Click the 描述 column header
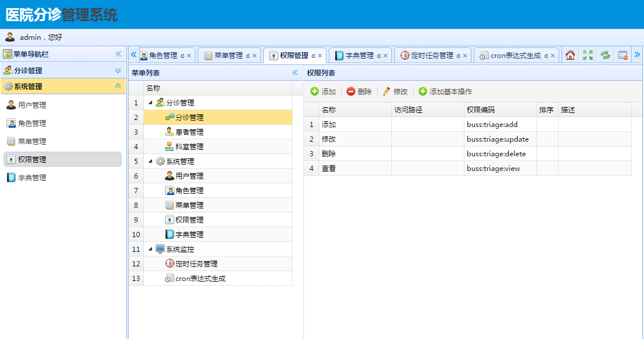 point(595,109)
